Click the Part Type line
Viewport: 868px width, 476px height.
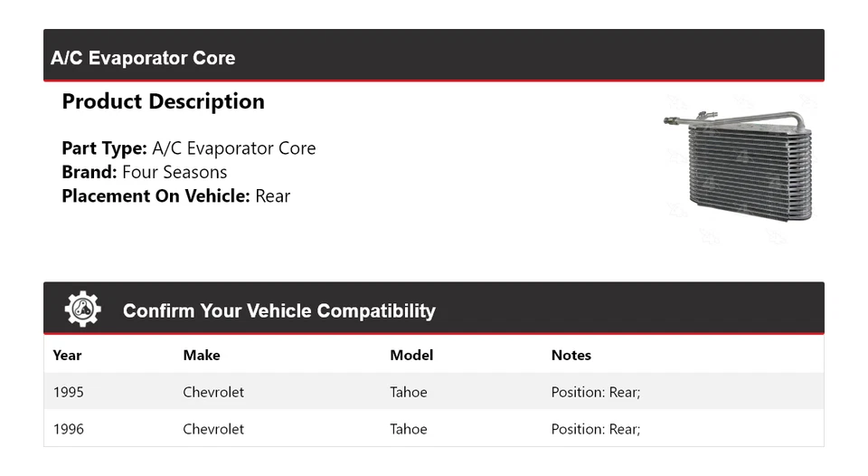[188, 148]
